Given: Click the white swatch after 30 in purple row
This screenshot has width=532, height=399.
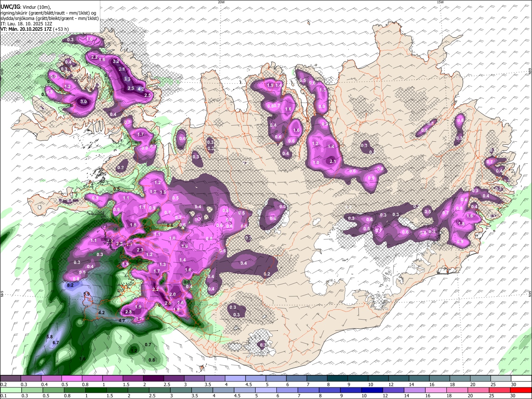Looking at the screenshot, I should [522, 379].
